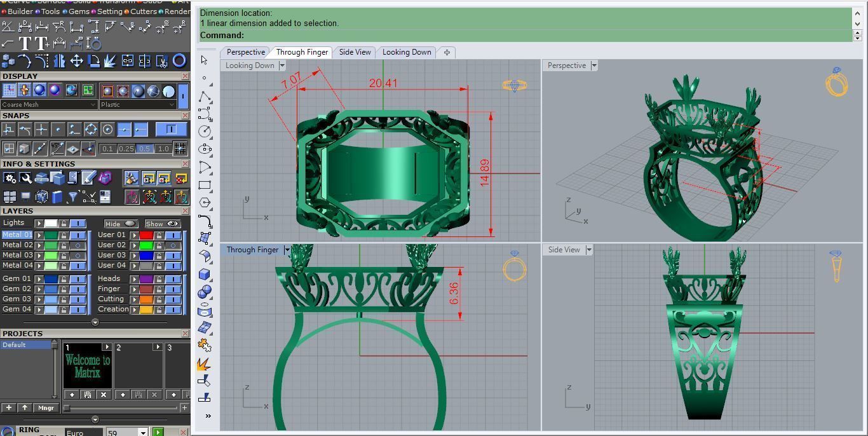Open Perspective viewport menu arrow
This screenshot has width=868, height=436.
(594, 65)
